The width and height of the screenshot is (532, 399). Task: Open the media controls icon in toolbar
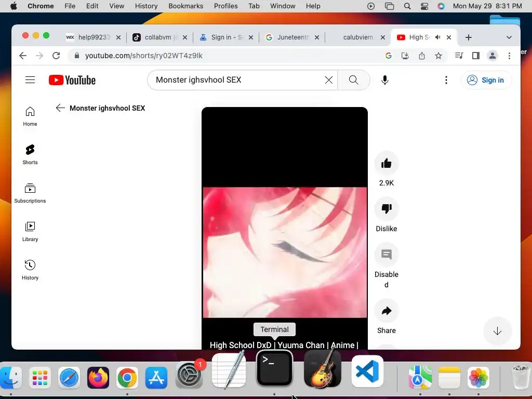(x=459, y=56)
